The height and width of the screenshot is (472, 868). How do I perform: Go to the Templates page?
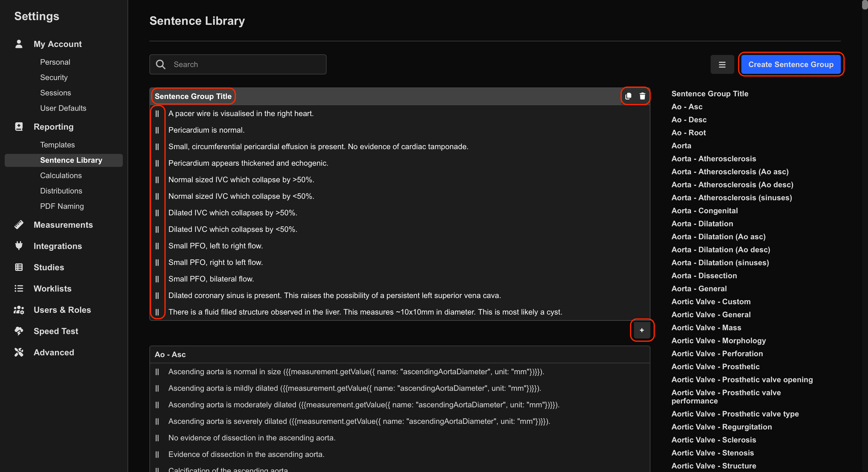57,145
